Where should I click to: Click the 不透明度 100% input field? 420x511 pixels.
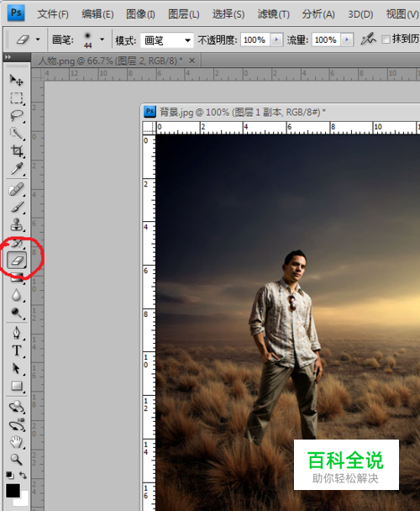tap(255, 40)
